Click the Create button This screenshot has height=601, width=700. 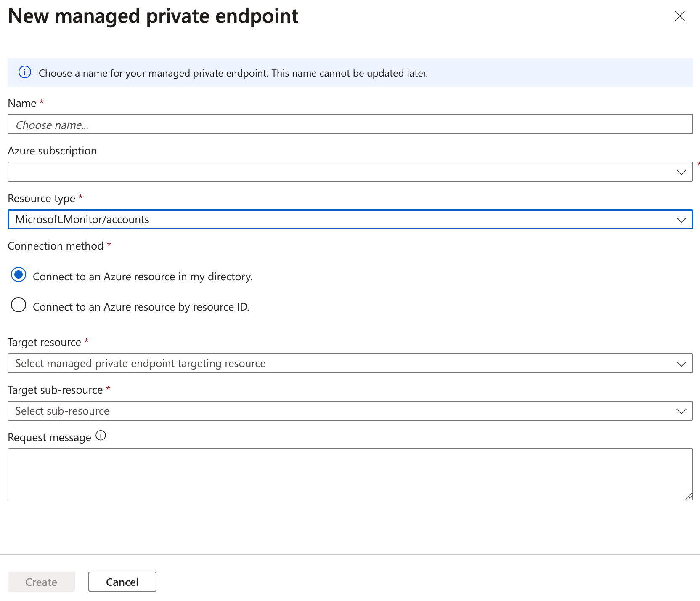point(41,582)
